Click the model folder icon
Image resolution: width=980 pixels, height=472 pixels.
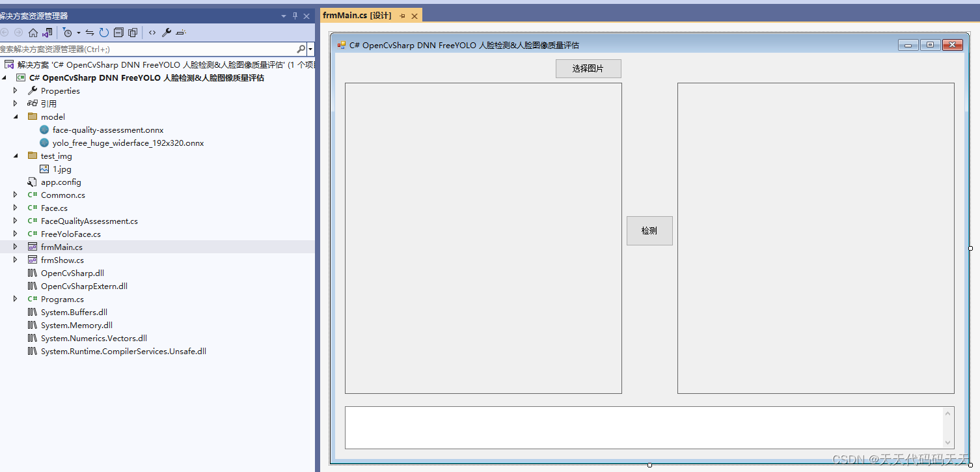tap(33, 117)
